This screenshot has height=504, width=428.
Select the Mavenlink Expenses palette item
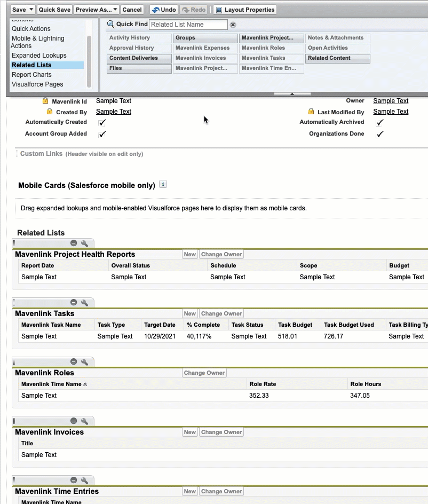tap(205, 48)
